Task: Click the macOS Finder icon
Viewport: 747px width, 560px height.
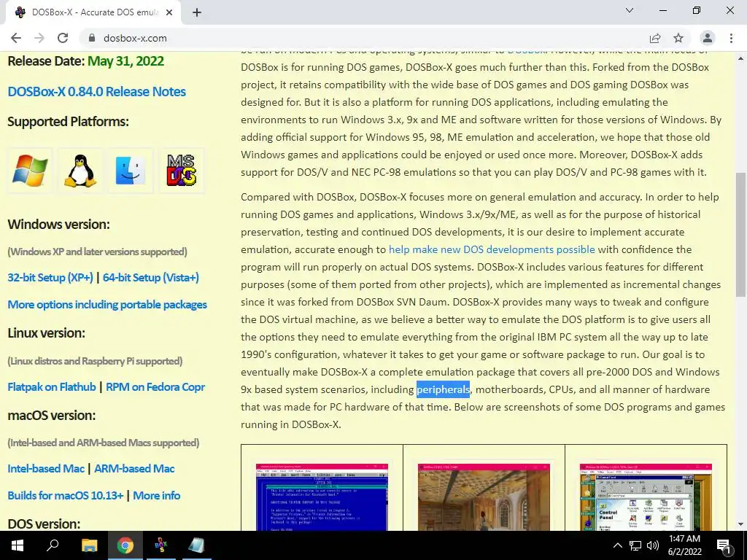Action: tap(131, 171)
